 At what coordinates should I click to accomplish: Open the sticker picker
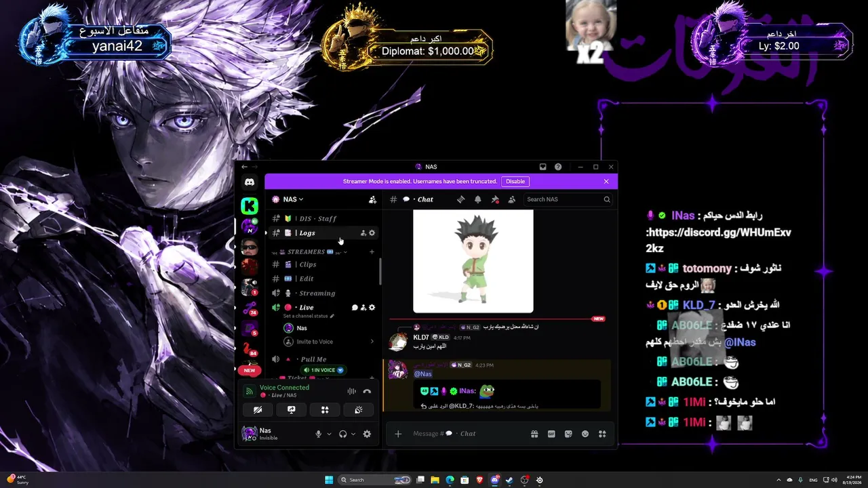click(568, 434)
